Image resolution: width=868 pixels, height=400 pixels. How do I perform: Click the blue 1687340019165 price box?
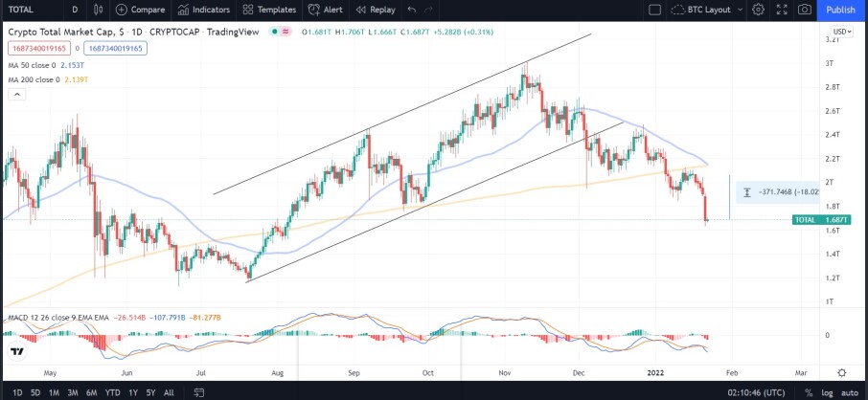coord(115,48)
